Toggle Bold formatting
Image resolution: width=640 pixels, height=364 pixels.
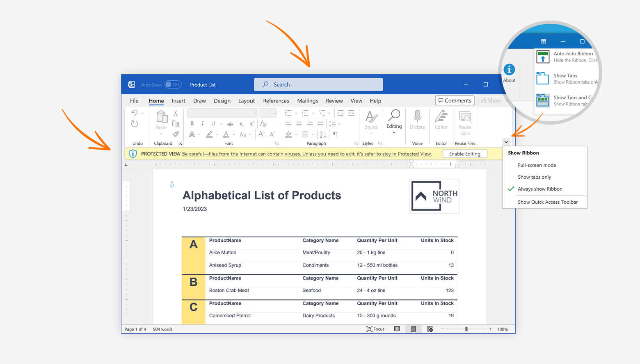tap(192, 124)
